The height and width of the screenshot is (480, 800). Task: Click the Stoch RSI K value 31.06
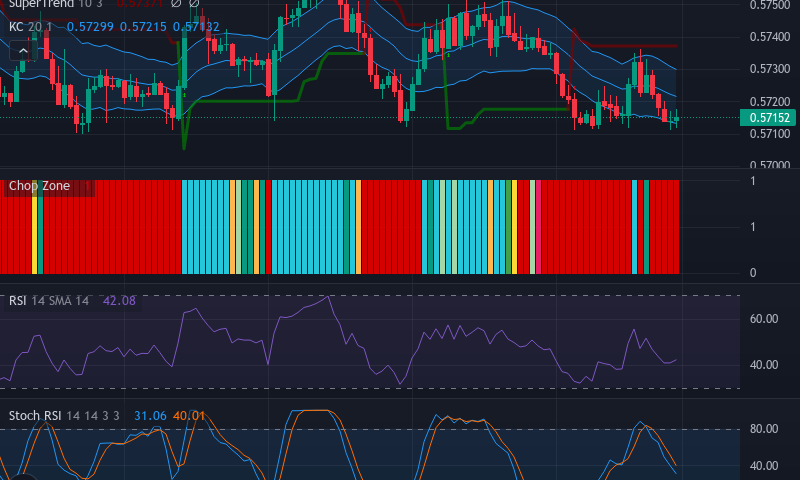[150, 416]
